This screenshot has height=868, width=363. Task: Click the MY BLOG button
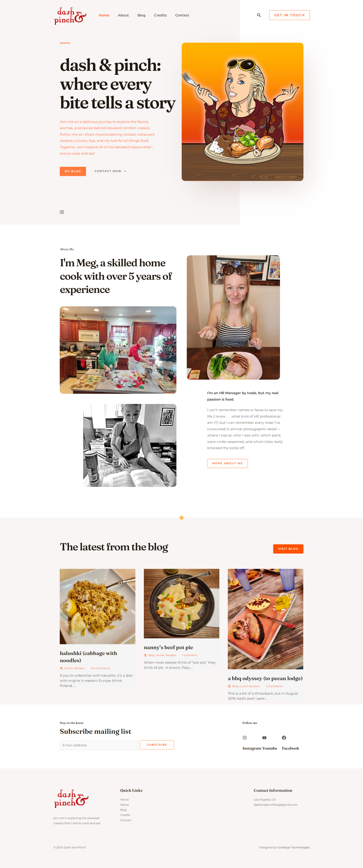click(73, 171)
